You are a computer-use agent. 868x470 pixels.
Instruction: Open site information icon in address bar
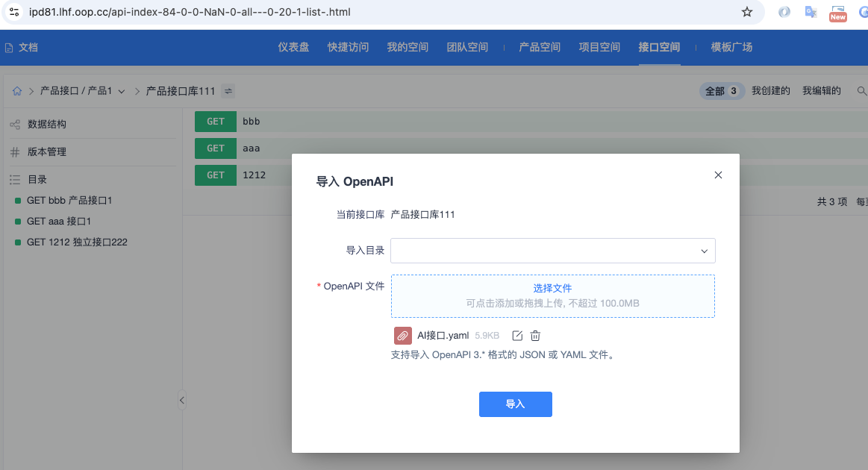tap(14, 12)
